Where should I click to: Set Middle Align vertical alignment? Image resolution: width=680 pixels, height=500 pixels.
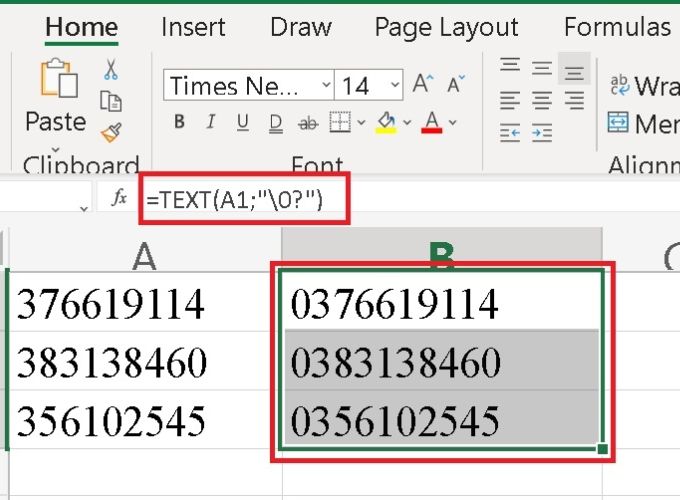pos(542,68)
